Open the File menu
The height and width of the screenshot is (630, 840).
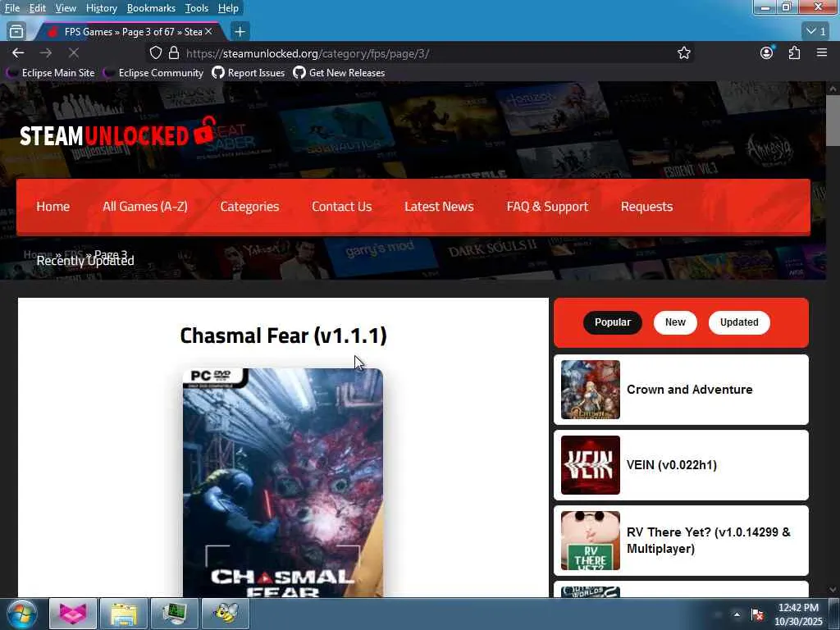pyautogui.click(x=11, y=8)
